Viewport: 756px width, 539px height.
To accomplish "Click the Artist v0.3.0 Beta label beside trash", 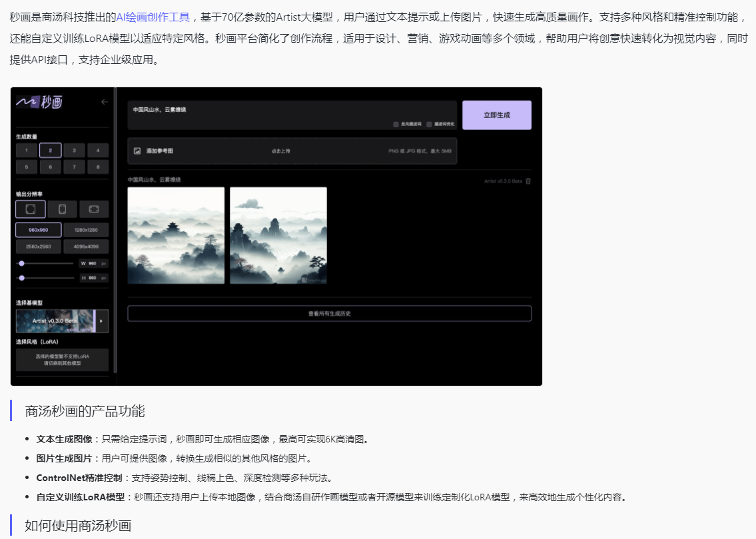I will point(503,181).
